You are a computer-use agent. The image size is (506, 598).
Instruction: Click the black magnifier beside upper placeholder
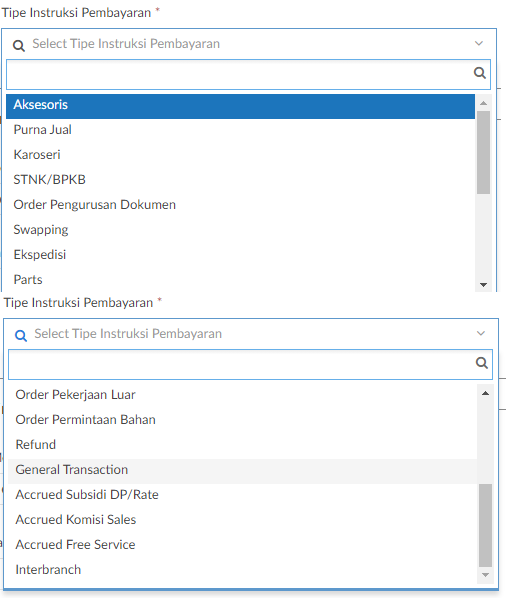(x=19, y=46)
